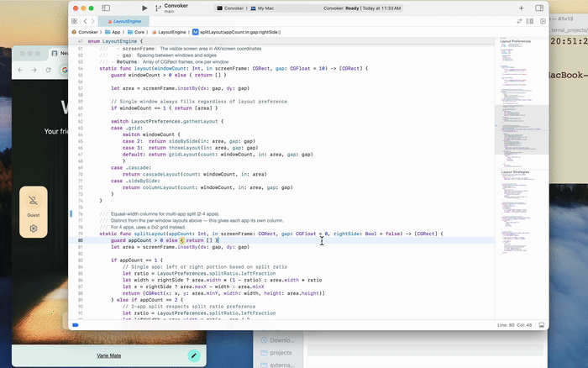Viewport: 588px width, 368px height.
Task: Add an editor on the right
Action: pyautogui.click(x=543, y=21)
